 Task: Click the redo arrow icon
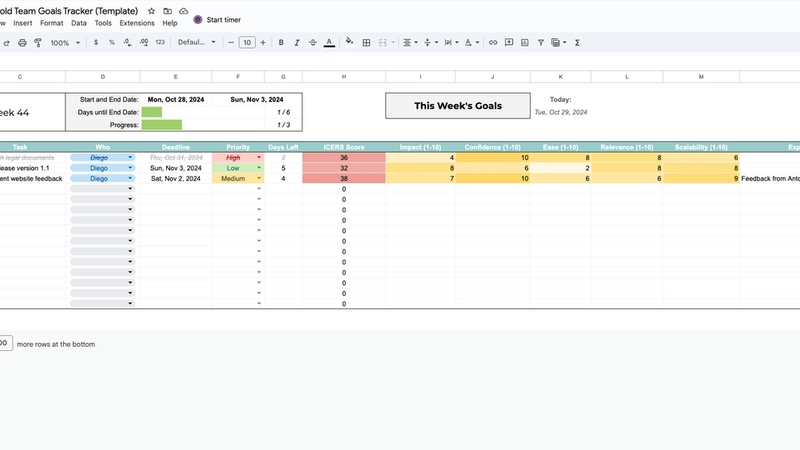coord(6,43)
